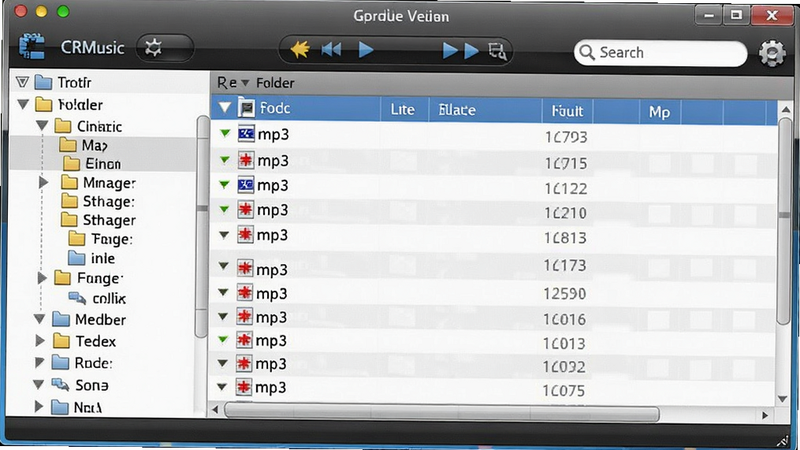Sort by the Mp column header
Screen dimensions: 800x450
659,112
